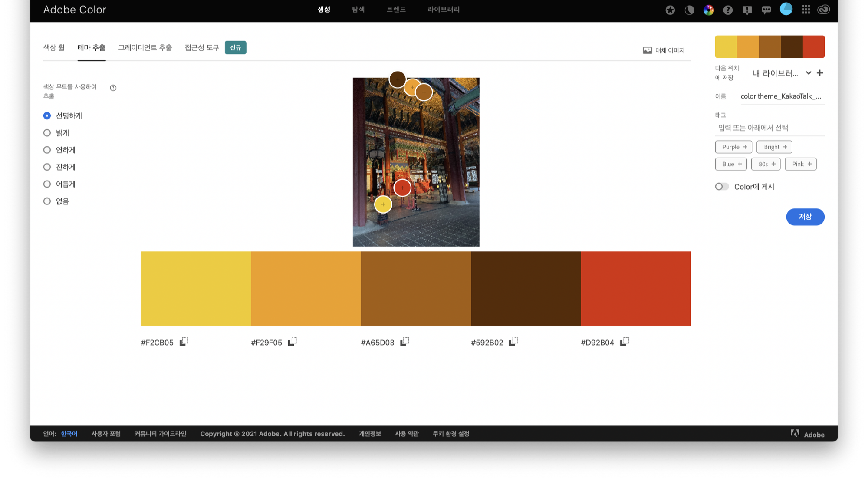Click the 대체 이미지 link
Screen dimensions: 868x481
[x=670, y=51]
